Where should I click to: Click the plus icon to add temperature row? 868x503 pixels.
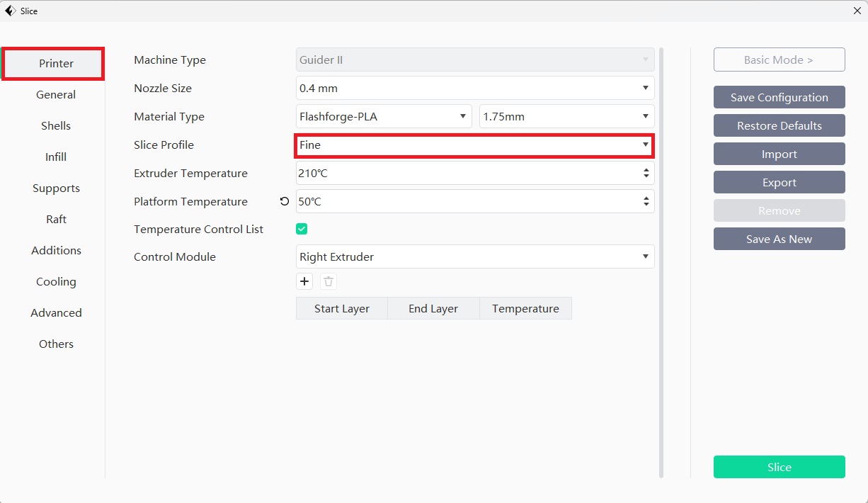tap(304, 281)
